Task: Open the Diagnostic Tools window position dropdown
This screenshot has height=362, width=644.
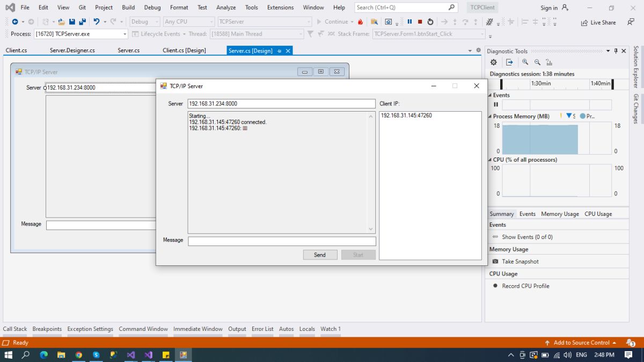Action: tap(608, 51)
